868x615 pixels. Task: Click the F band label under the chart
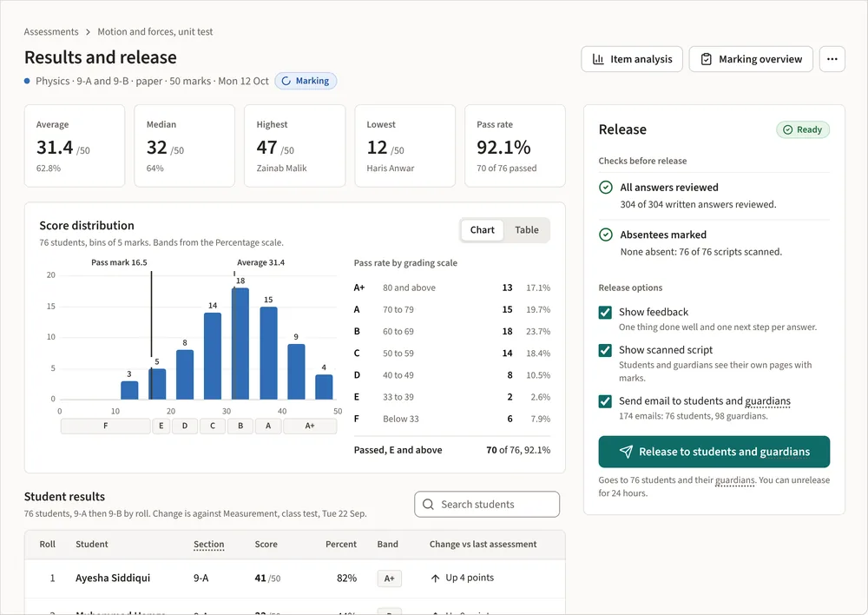pos(106,426)
